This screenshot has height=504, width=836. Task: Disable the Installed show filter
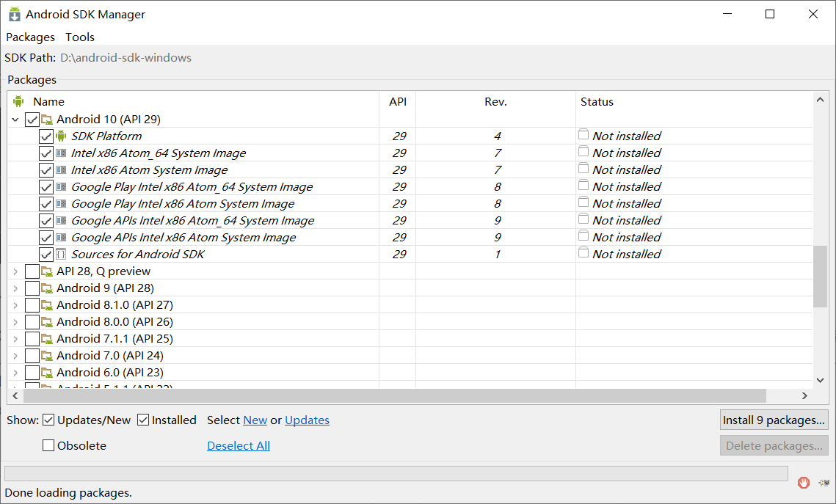pyautogui.click(x=143, y=420)
